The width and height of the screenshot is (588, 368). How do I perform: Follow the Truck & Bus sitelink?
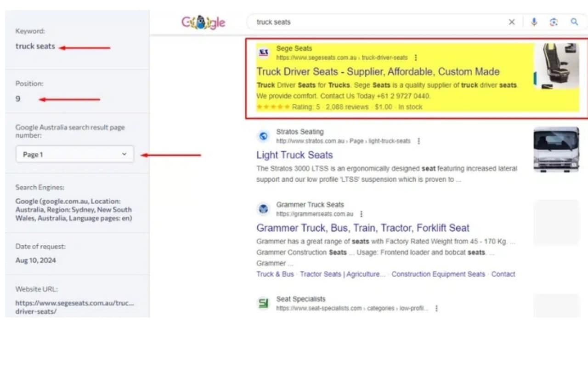(275, 274)
